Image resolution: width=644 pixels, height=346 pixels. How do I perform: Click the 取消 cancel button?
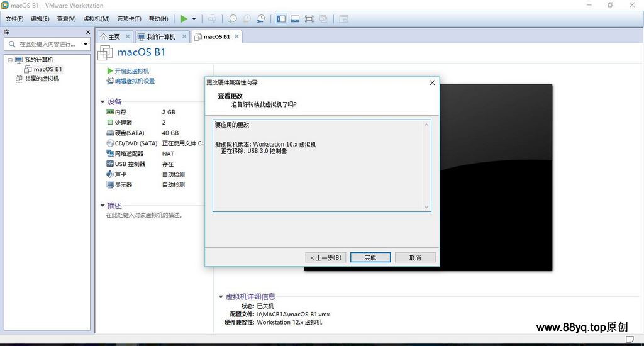coord(415,258)
